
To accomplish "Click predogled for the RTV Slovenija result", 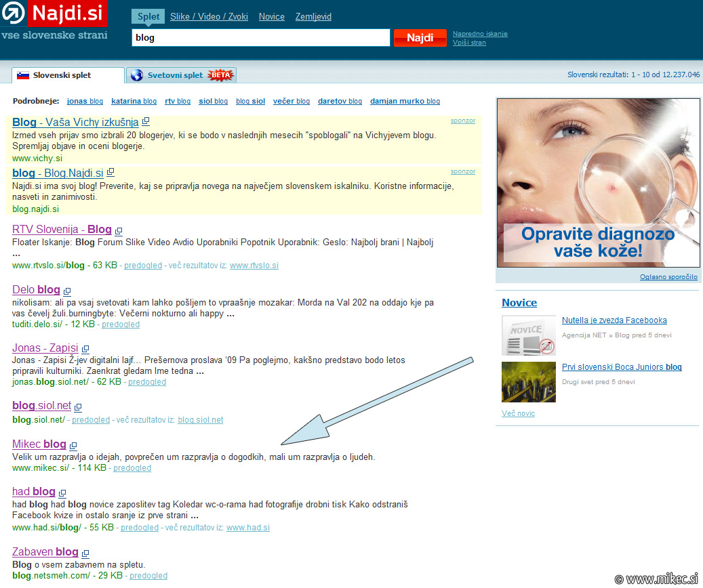I will tap(143, 266).
